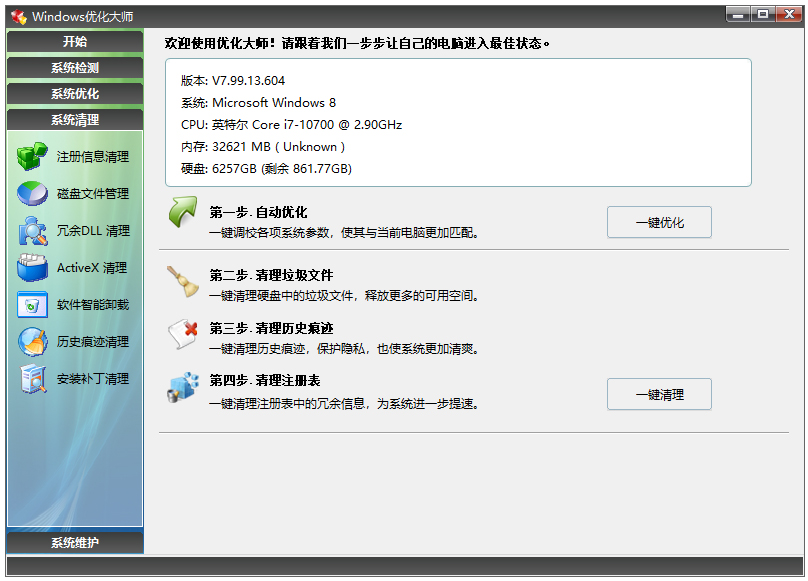Click the 欢迎使用优化大师 welcome headline
The image size is (808, 581).
point(357,43)
